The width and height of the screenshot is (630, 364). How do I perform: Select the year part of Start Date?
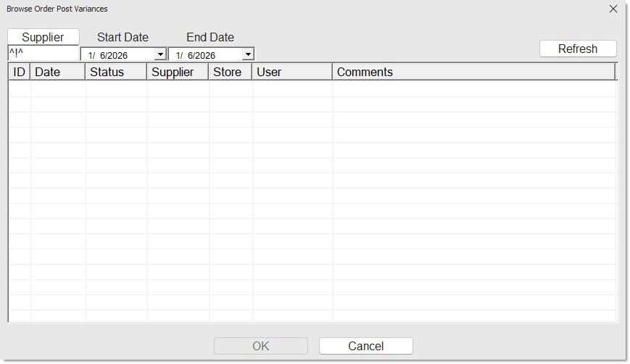point(116,55)
